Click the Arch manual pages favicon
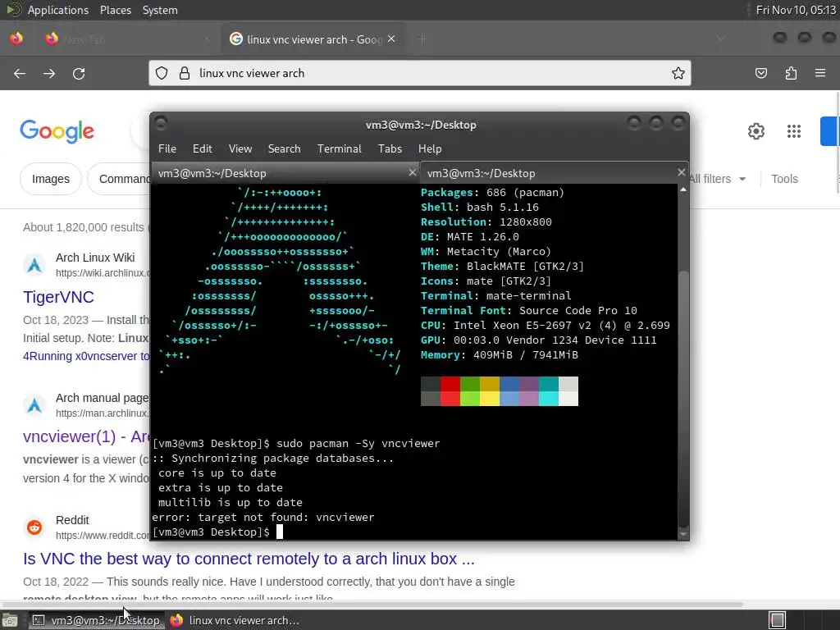This screenshot has width=840, height=630. click(34, 405)
